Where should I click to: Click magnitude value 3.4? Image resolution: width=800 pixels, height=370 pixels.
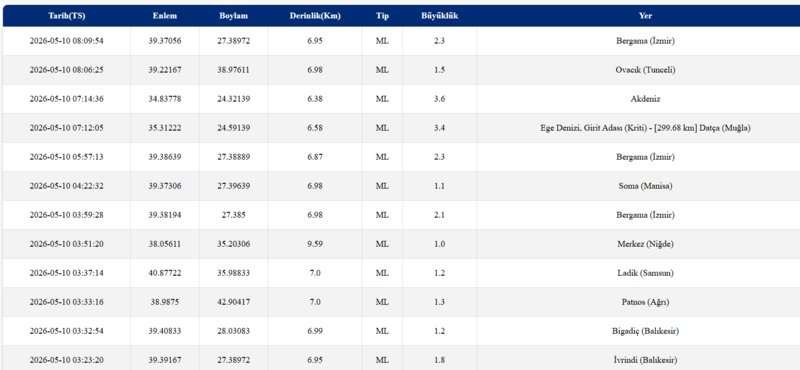point(439,128)
